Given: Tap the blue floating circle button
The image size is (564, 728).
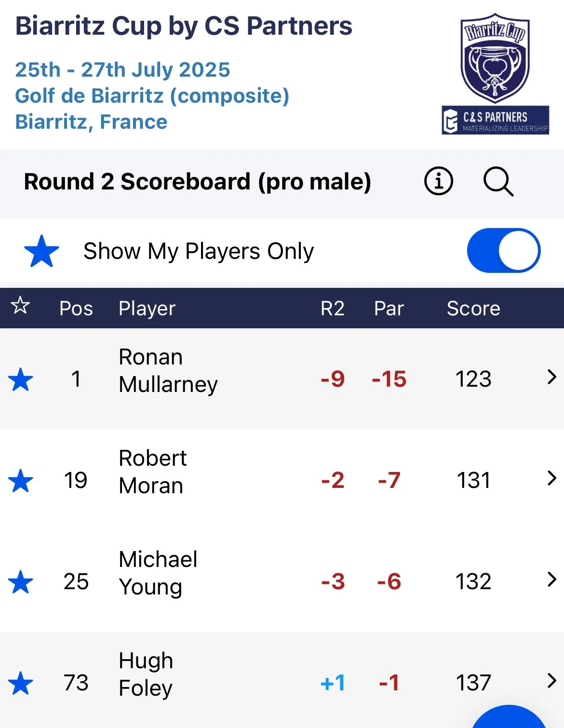Looking at the screenshot, I should tap(509, 719).
